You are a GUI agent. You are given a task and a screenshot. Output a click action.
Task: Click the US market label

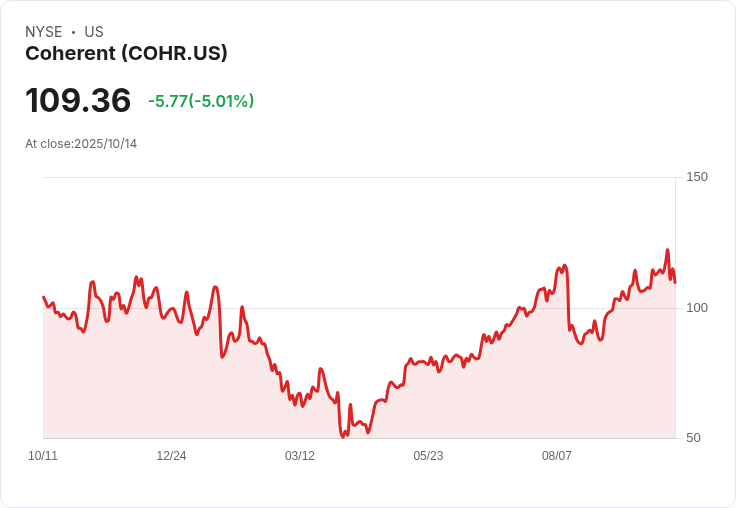[94, 32]
